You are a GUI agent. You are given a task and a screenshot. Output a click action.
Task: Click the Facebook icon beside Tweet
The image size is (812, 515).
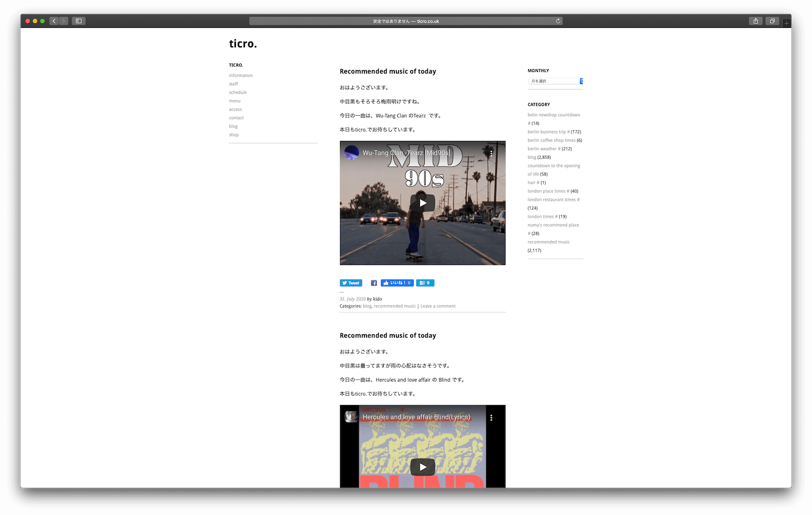pyautogui.click(x=374, y=283)
